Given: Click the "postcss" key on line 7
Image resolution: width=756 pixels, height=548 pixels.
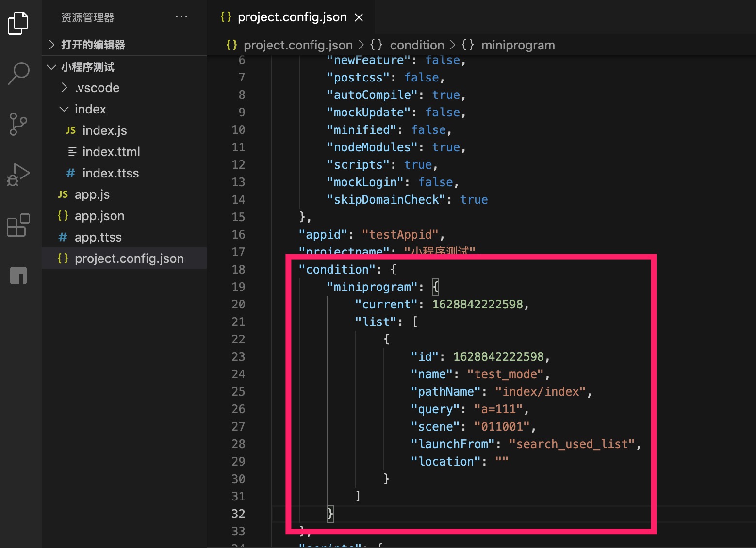Looking at the screenshot, I should pos(358,78).
